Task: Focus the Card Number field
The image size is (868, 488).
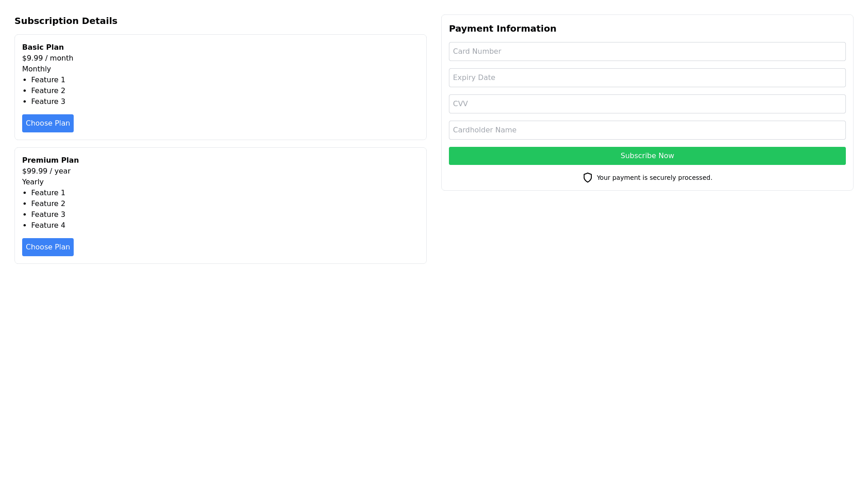Action: point(647,52)
